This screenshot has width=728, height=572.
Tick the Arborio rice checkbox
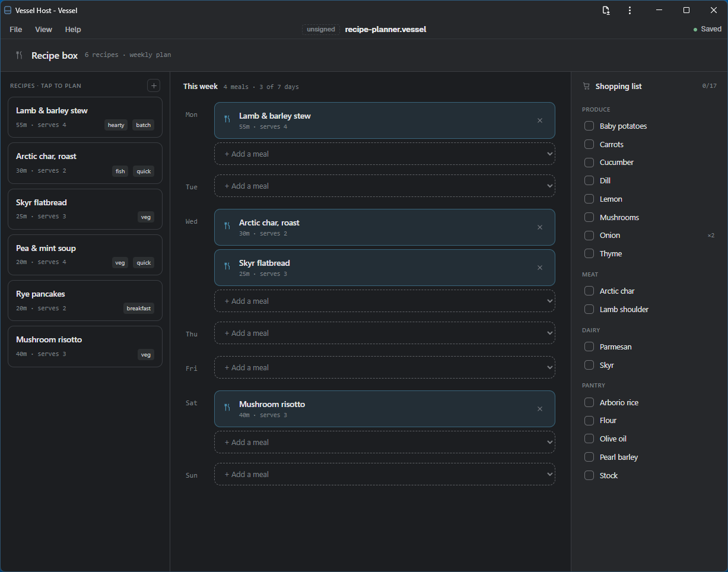(x=589, y=402)
